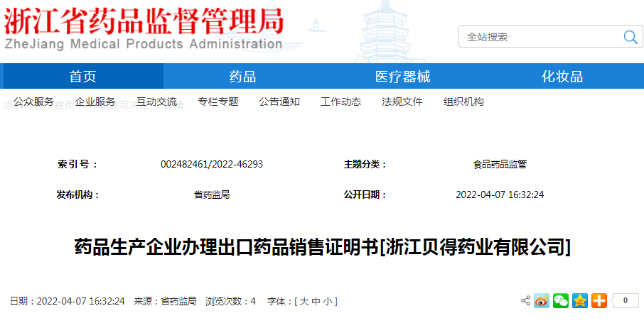Click the public date 2022-04-07 16:32:24 value
Viewport: 644px width, 328px height.
500,195
